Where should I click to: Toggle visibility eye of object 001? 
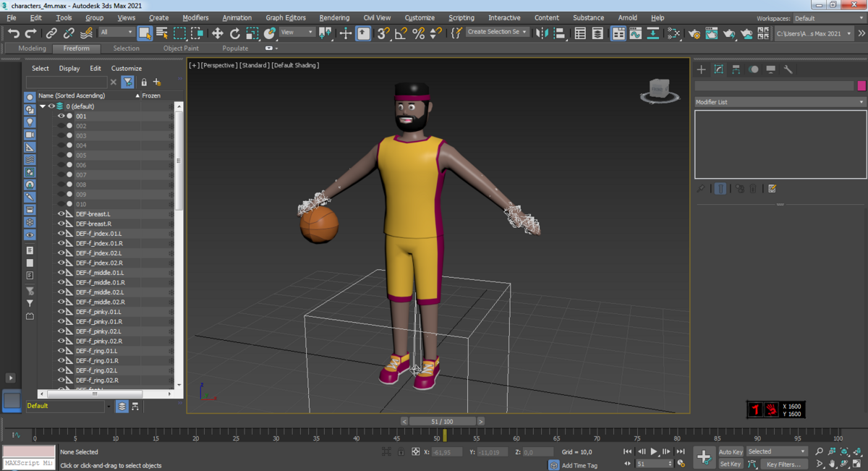point(61,116)
